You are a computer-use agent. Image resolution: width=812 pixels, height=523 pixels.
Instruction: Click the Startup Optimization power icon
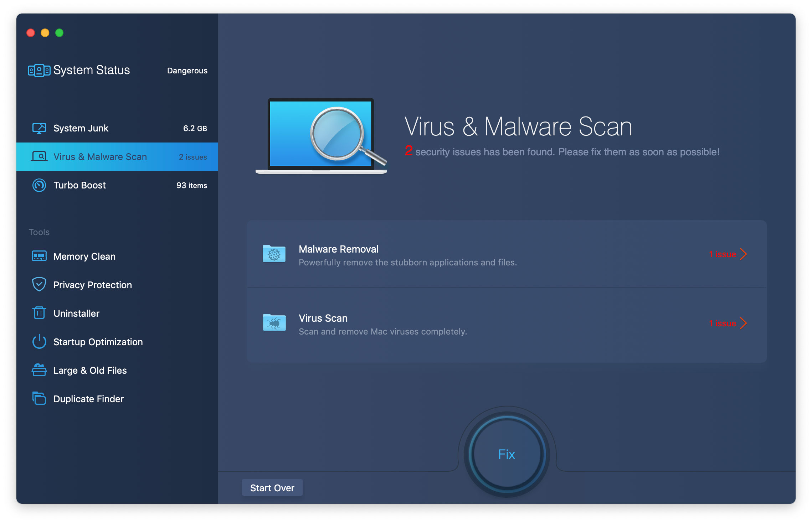click(x=38, y=341)
